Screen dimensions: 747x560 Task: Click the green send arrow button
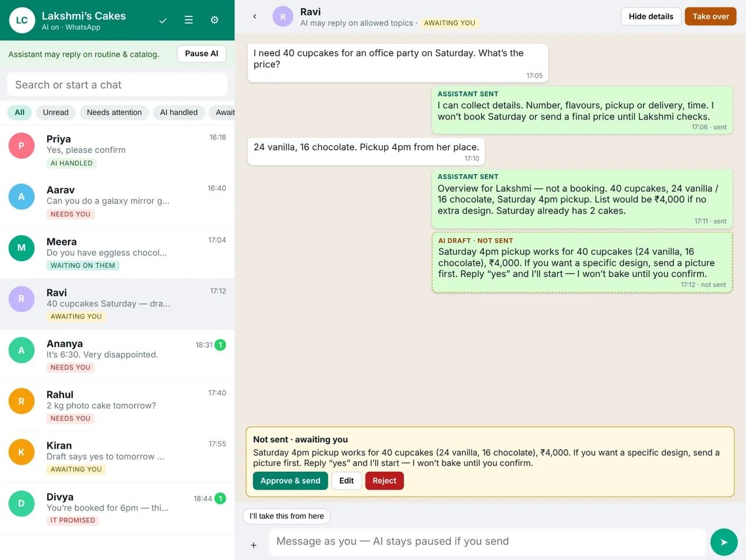pos(723,542)
